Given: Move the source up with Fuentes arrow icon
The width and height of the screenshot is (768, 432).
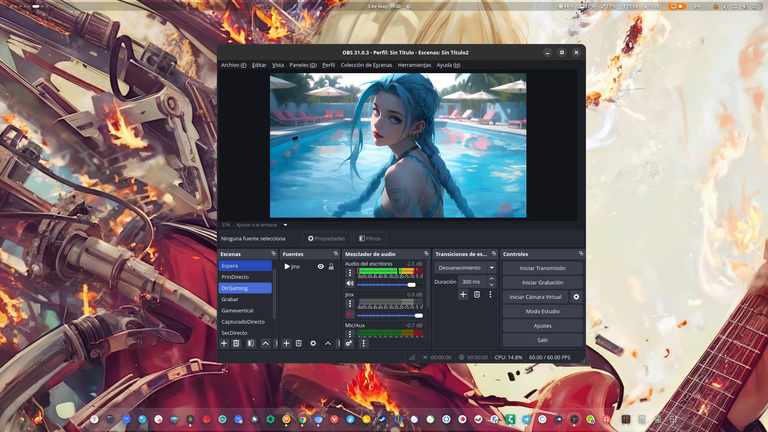Looking at the screenshot, I should (328, 343).
